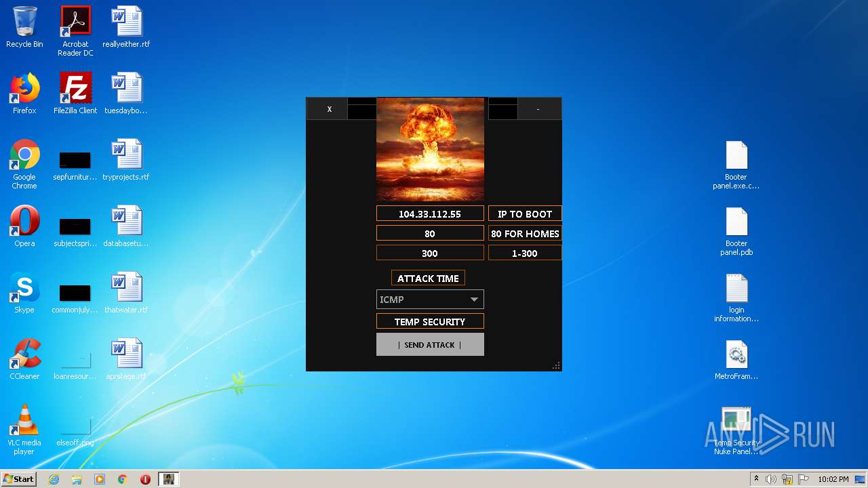
Task: Open VLC media player shortcut
Action: 24,430
